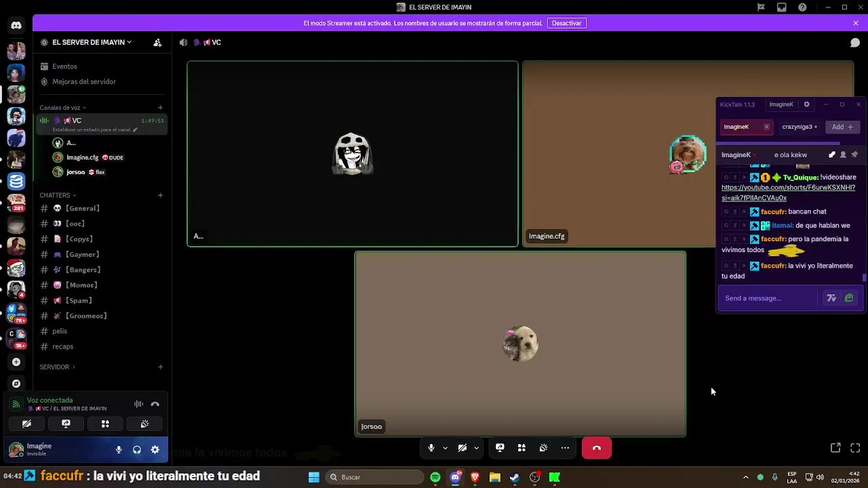Open more options in call controls

[565, 448]
